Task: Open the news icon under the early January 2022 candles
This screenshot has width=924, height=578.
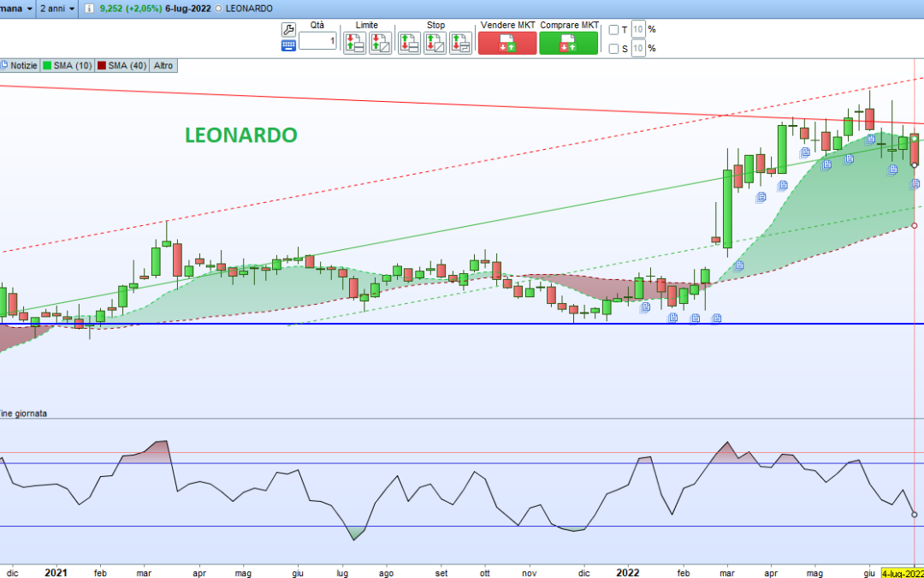Action: point(645,307)
